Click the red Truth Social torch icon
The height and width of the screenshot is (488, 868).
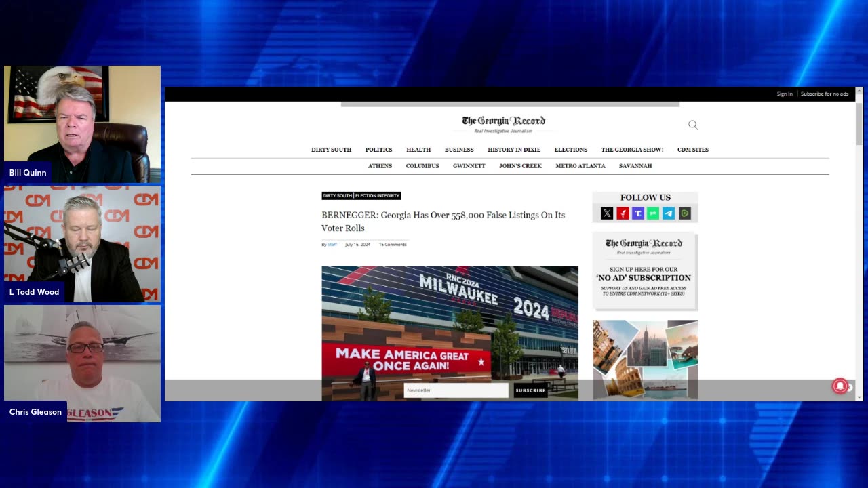tap(623, 213)
